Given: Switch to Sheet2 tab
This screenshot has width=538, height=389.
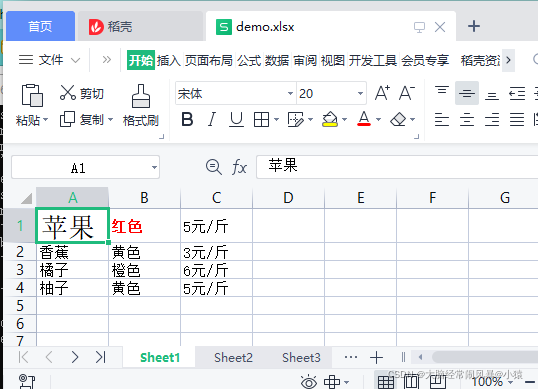Looking at the screenshot, I should [x=233, y=358].
